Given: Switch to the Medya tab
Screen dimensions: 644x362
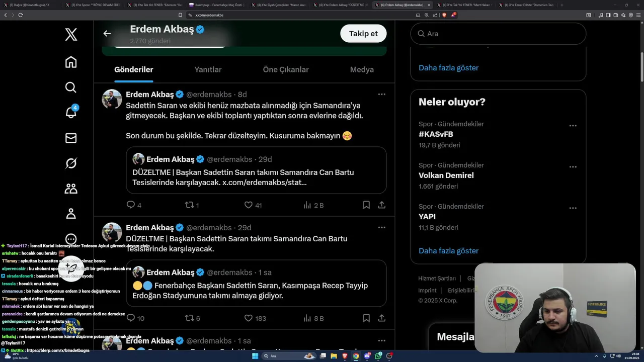Looking at the screenshot, I should (x=362, y=69).
